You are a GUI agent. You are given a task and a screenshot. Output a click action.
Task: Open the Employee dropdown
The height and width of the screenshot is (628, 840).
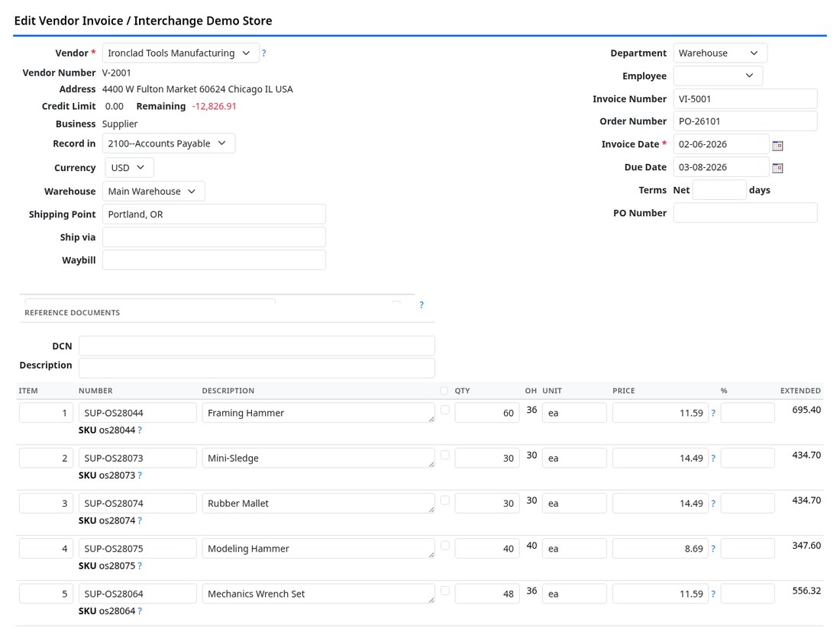(x=718, y=76)
